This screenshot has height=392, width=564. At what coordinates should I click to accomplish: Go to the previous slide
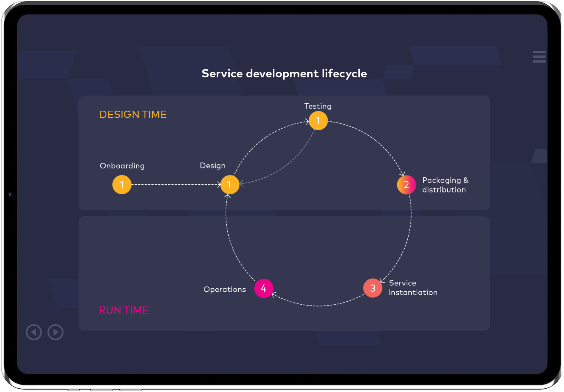[x=34, y=332]
